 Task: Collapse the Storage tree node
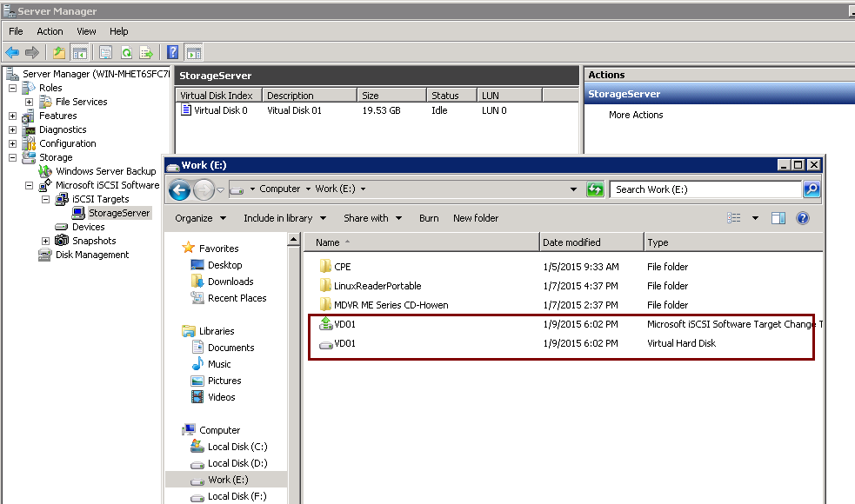coord(13,157)
